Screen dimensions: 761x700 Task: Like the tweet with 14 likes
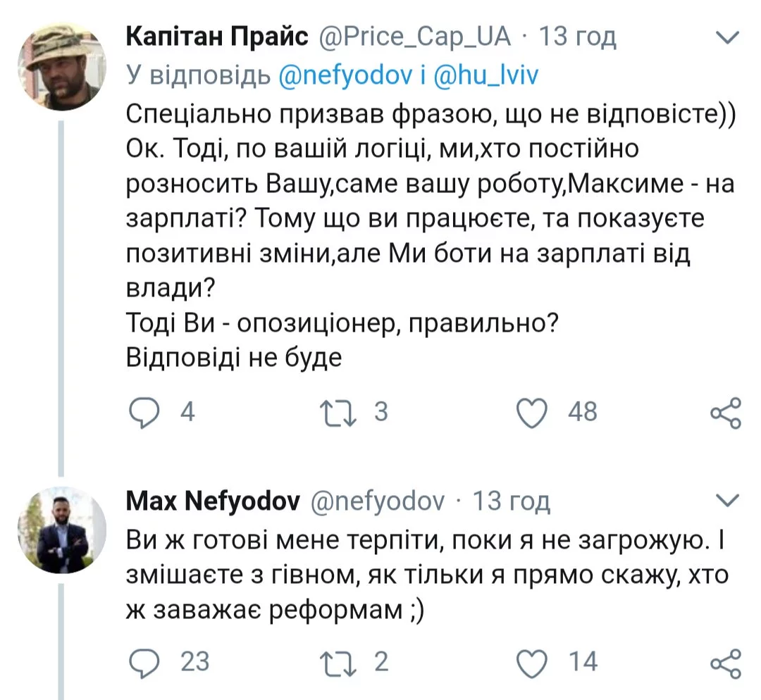[x=532, y=663]
